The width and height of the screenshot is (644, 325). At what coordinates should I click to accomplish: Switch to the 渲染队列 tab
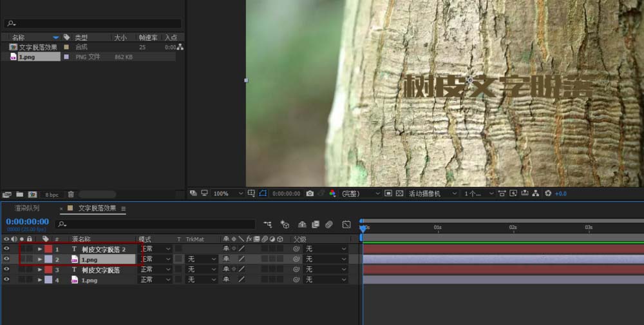click(x=27, y=208)
